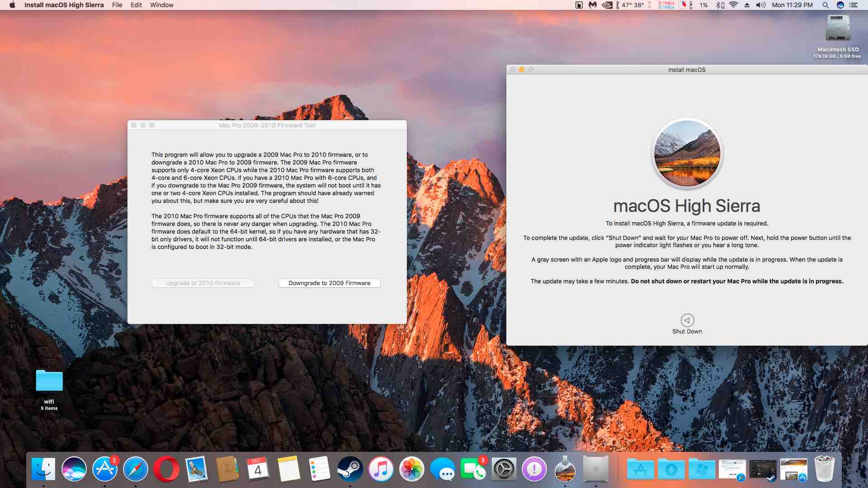Image resolution: width=868 pixels, height=488 pixels.
Task: Click the minimized Safari window thumbnail in Dock
Action: coord(732,470)
